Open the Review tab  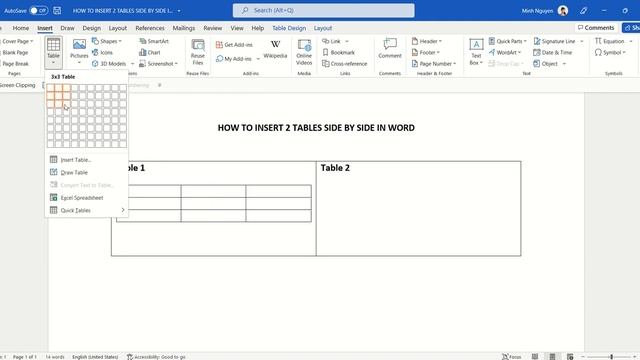tap(213, 28)
